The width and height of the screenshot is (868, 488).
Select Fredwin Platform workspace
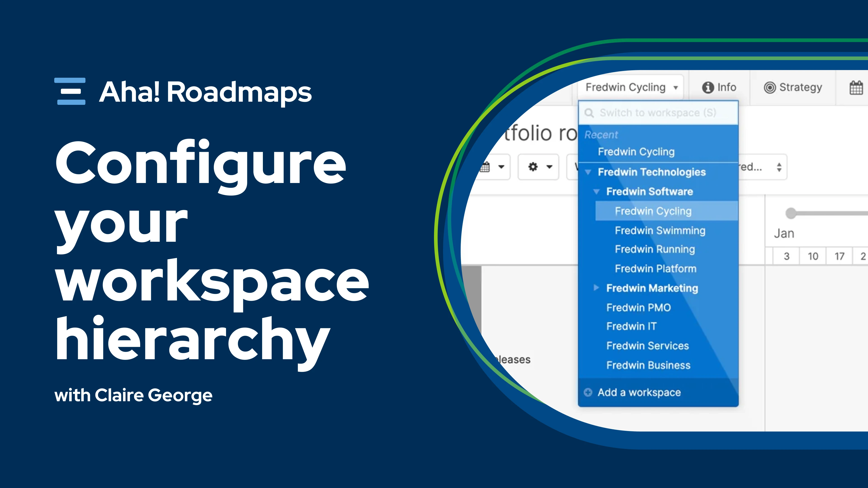(x=655, y=268)
